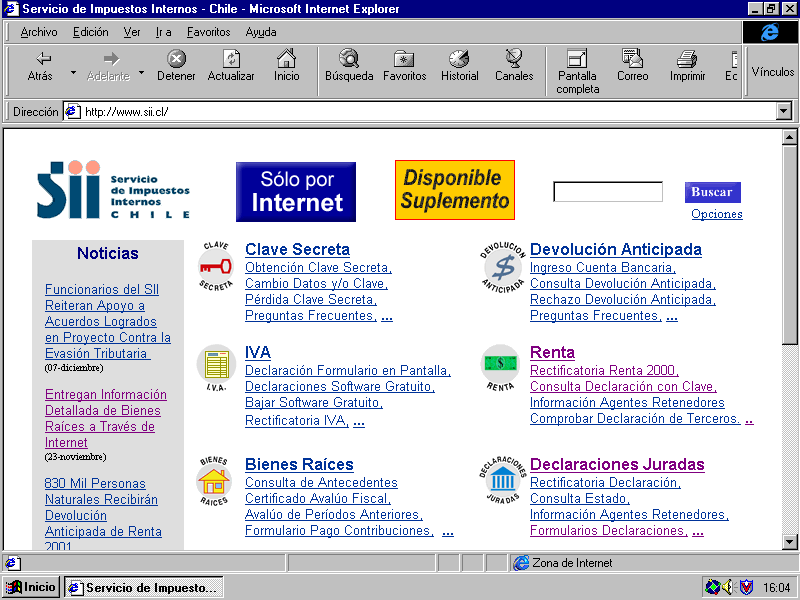The image size is (800, 600).
Task: Read the 830 Mil Personas news link
Action: [x=103, y=514]
